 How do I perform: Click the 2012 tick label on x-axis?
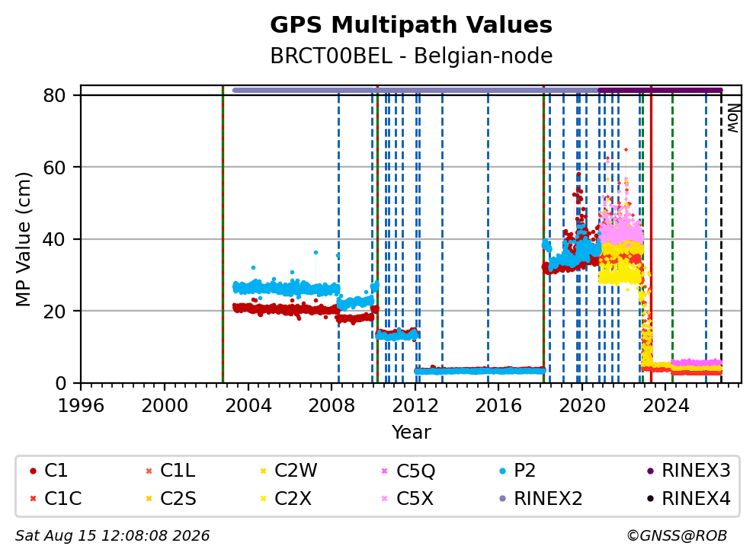click(415, 406)
